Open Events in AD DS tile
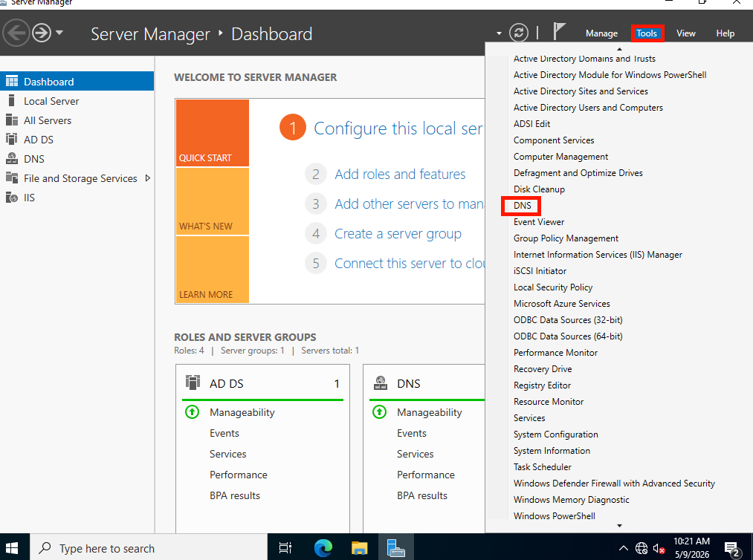753x560 pixels. [x=224, y=433]
